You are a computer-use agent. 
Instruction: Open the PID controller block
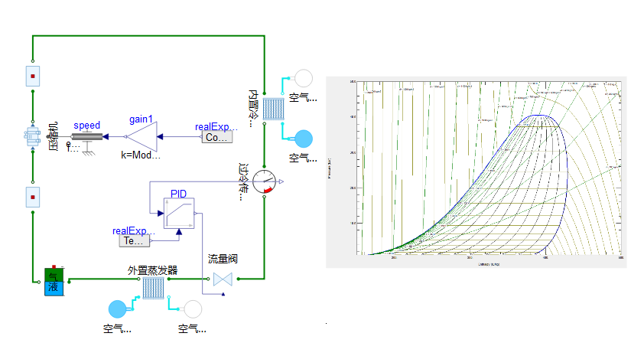[178, 214]
